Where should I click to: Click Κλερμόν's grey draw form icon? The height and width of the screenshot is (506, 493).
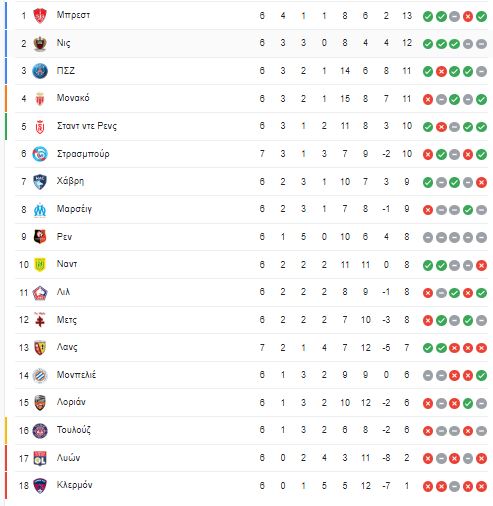(x=454, y=487)
